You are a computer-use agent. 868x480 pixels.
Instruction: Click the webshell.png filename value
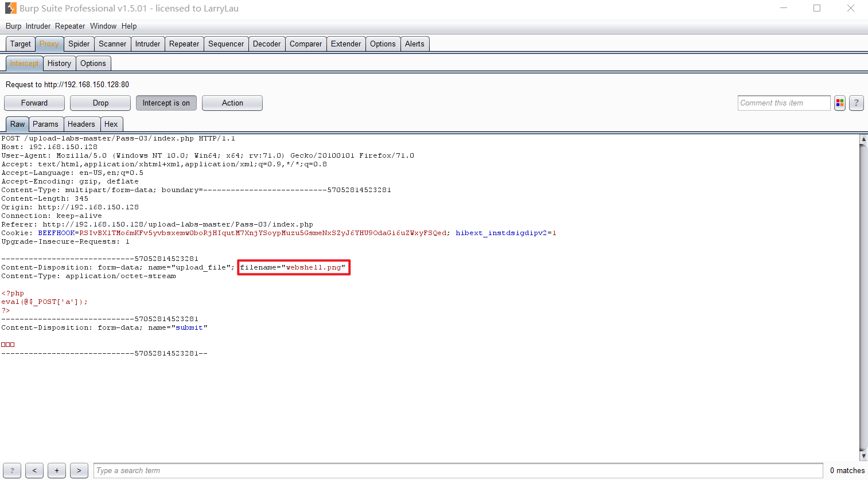(313, 267)
